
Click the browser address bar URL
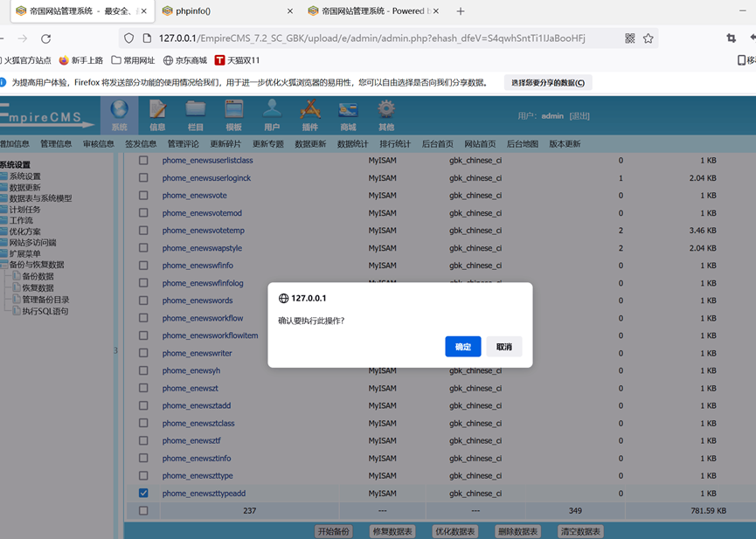point(371,38)
